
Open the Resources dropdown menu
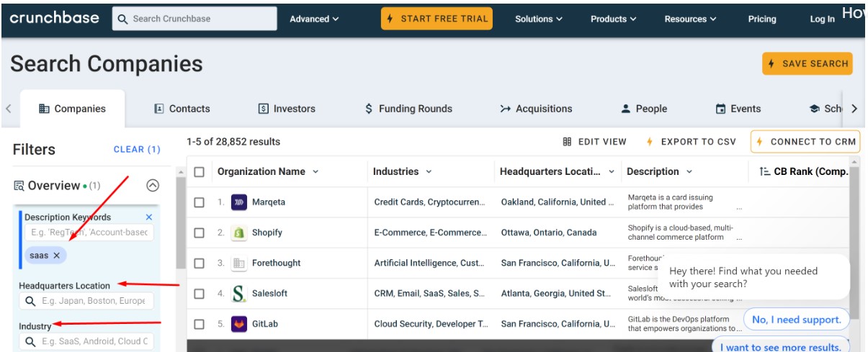point(690,19)
